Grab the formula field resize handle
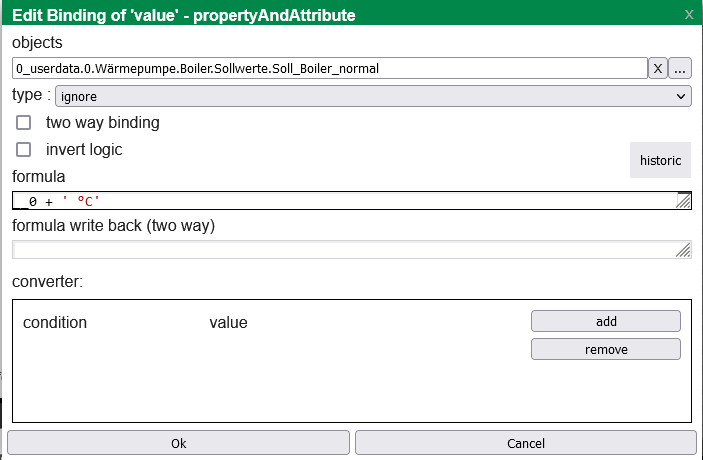 click(x=684, y=202)
